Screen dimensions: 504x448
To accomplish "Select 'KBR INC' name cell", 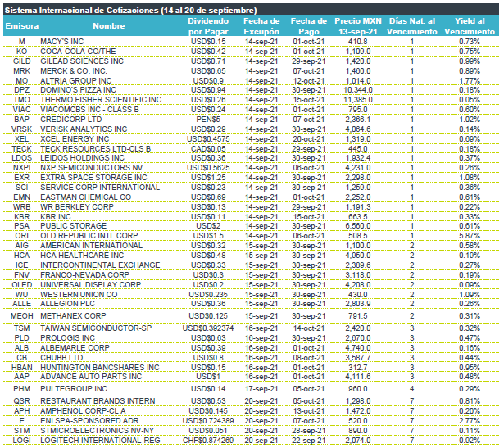I will coord(55,217).
